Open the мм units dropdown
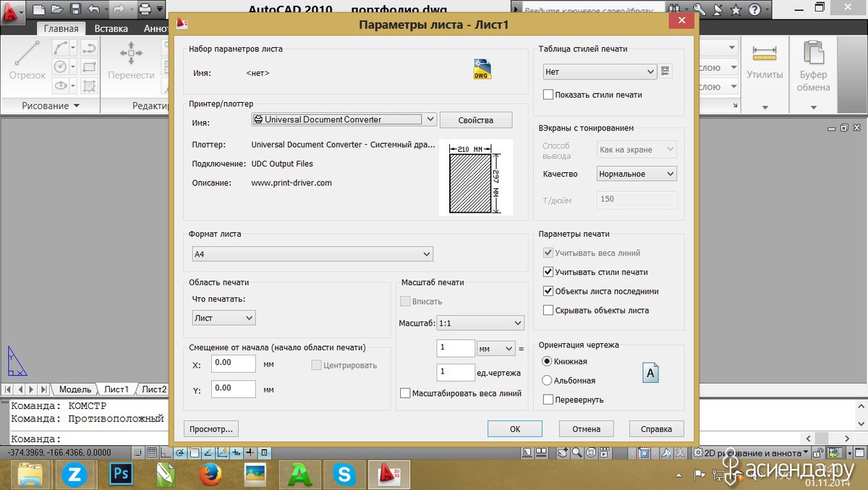 [495, 348]
